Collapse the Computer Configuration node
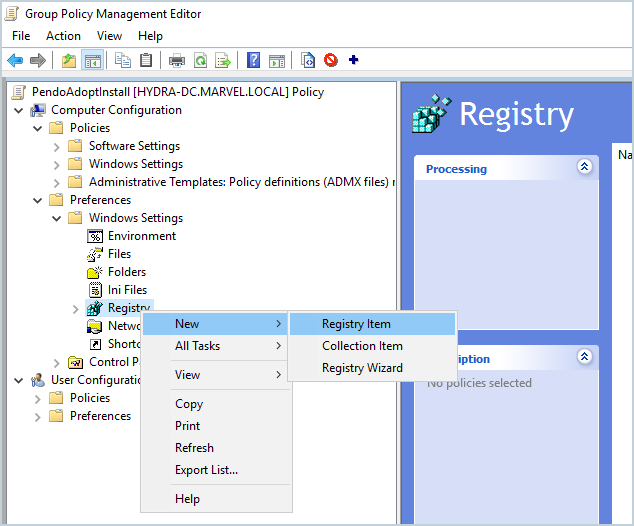Screen dimensions: 634x526 pos(19,110)
